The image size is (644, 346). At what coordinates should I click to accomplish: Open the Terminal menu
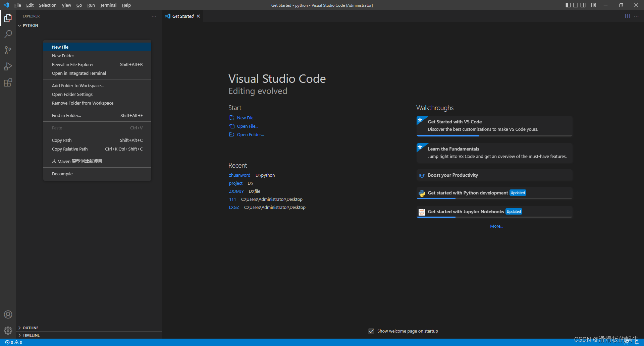[108, 5]
